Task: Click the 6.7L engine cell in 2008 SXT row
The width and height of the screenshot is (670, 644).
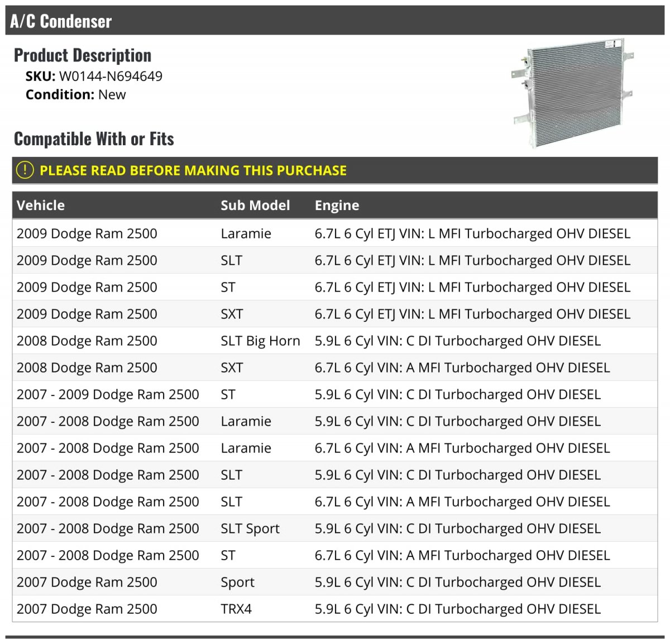Action: [x=462, y=368]
